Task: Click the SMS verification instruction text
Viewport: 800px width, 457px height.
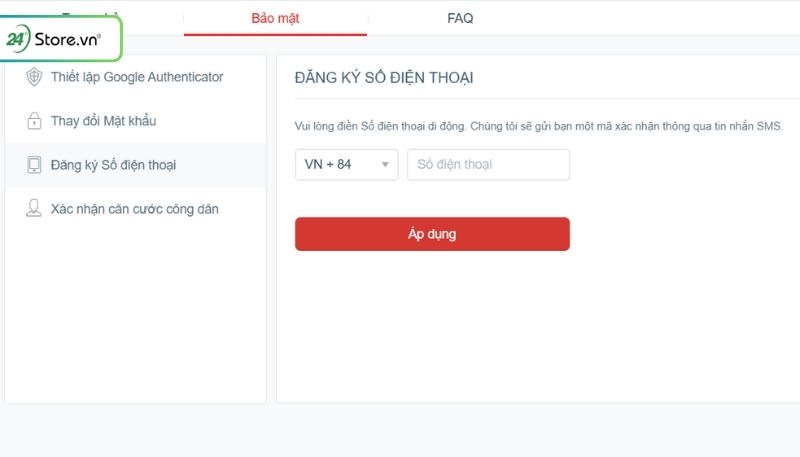Action: click(540, 127)
